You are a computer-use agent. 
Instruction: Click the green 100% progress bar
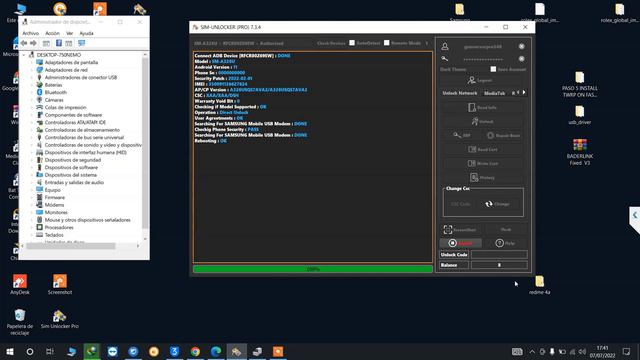pyautogui.click(x=313, y=269)
